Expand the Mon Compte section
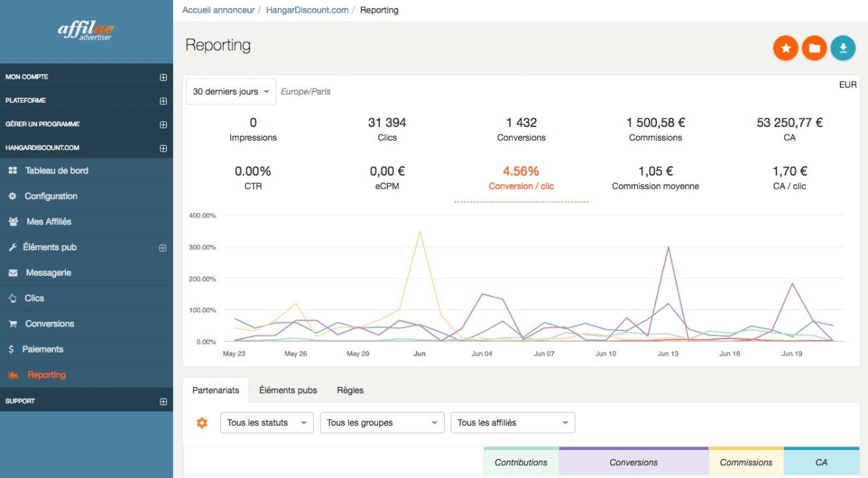This screenshot has width=868, height=478. (x=163, y=77)
